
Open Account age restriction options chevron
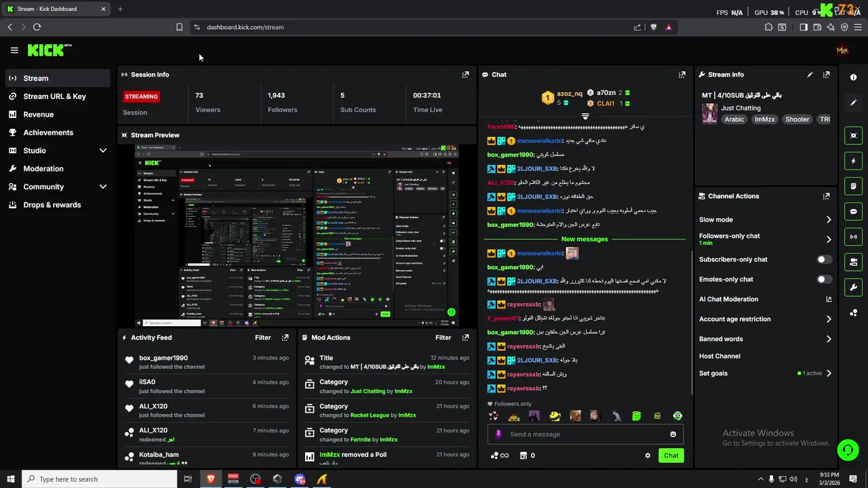pos(828,319)
